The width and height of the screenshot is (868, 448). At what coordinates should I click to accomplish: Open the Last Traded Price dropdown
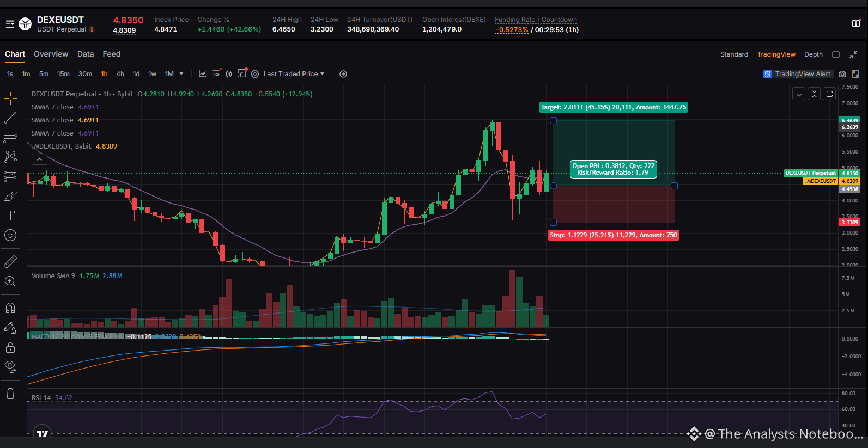[x=294, y=74]
